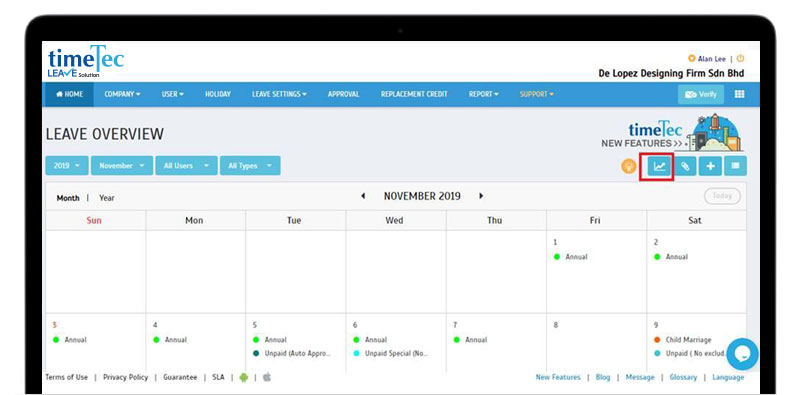Expand the Report menu
Screen dimensions: 800x395
click(484, 94)
